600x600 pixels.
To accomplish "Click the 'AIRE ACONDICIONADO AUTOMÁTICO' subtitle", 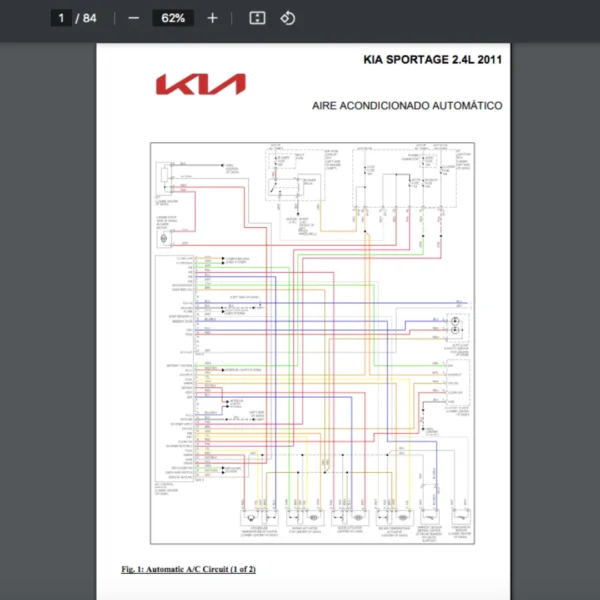I will [407, 106].
